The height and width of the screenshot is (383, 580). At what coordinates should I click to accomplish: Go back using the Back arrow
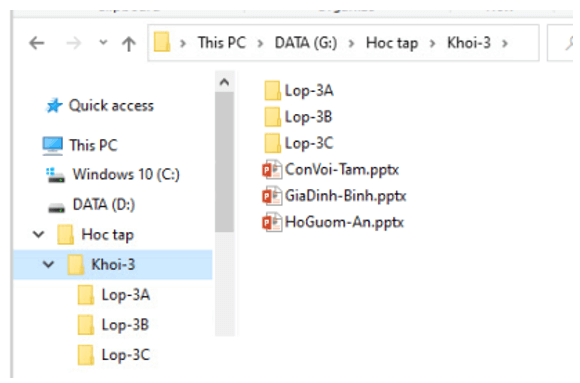[37, 43]
